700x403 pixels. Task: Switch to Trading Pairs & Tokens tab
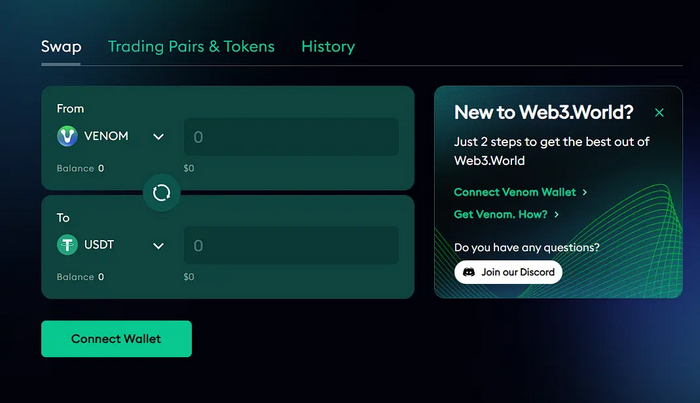click(191, 46)
